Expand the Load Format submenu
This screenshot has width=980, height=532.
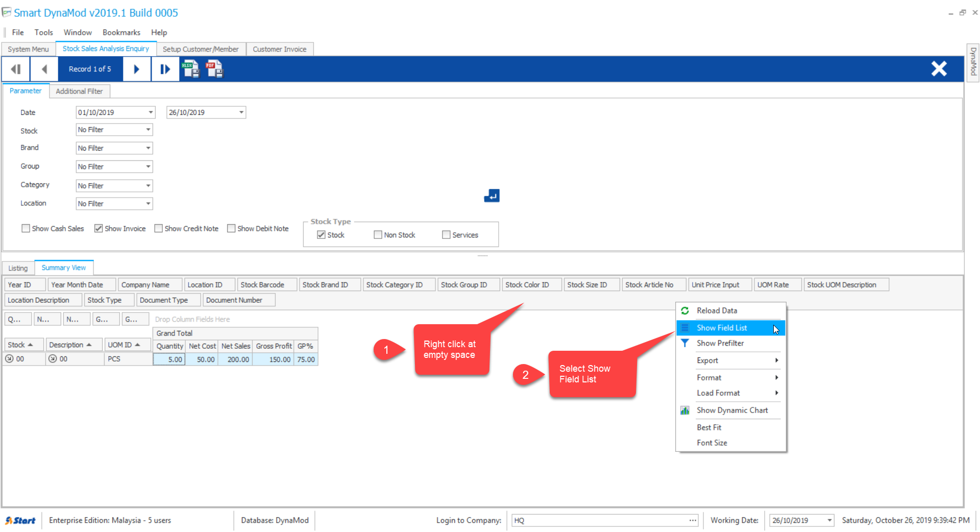(731, 393)
